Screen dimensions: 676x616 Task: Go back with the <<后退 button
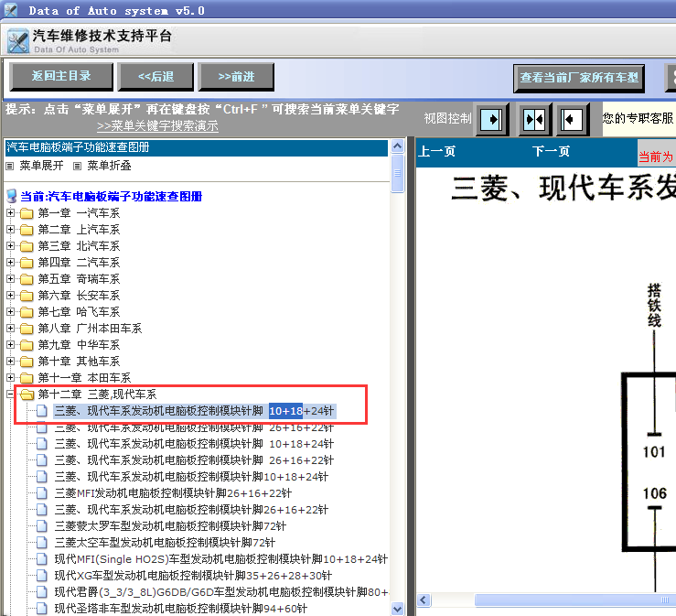pyautogui.click(x=156, y=77)
